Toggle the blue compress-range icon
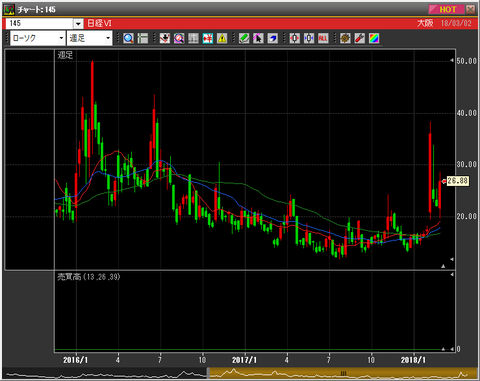The width and height of the screenshot is (480, 381). (309, 38)
